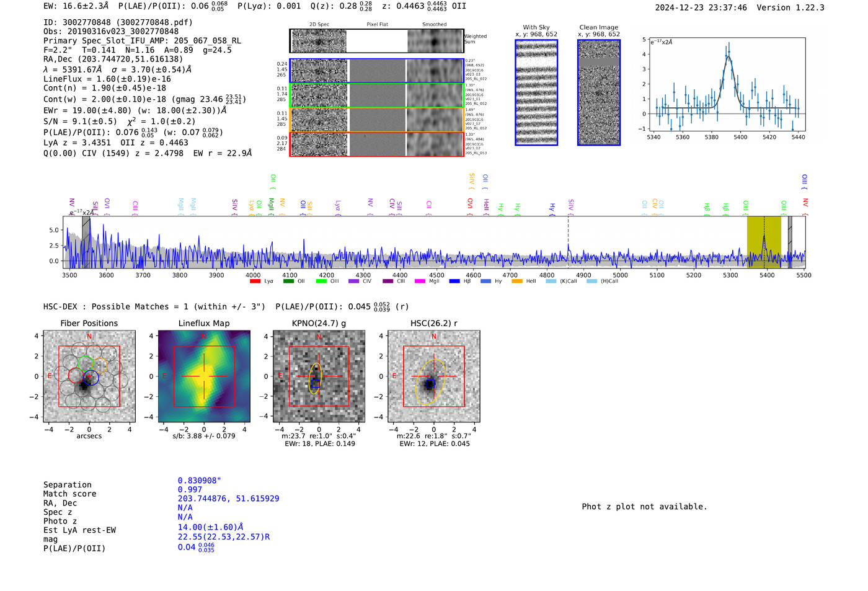Image resolution: width=868 pixels, height=591 pixels.
Task: Click the magenta MgII legend swatch
Action: pyautogui.click(x=420, y=282)
